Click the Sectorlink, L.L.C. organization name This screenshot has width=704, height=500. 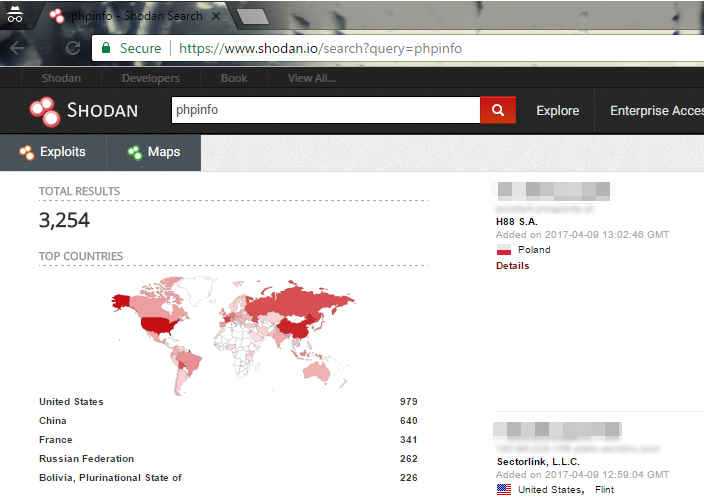pyautogui.click(x=538, y=462)
